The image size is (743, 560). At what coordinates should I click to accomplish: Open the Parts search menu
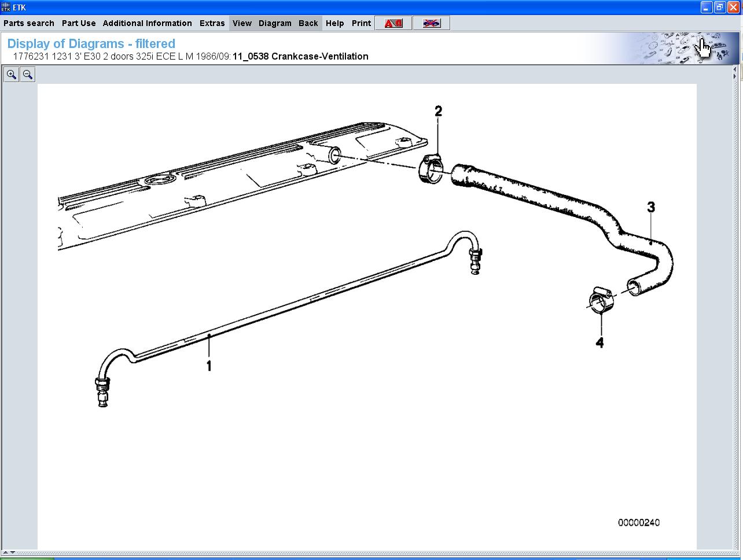click(x=29, y=23)
